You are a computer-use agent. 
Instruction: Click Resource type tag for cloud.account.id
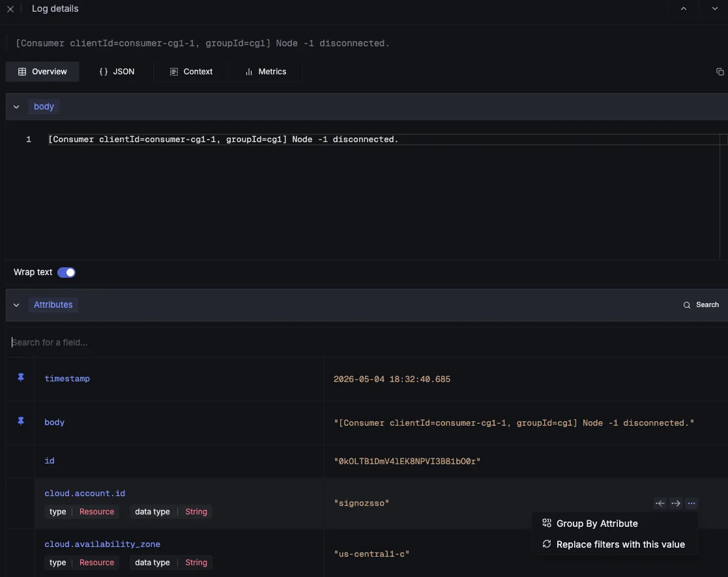click(x=96, y=512)
